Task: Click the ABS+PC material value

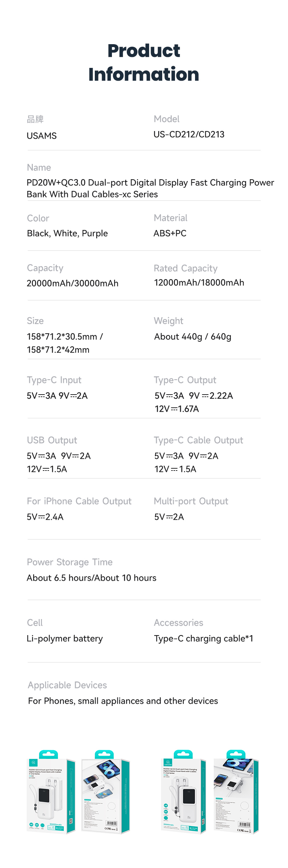Action: (170, 233)
